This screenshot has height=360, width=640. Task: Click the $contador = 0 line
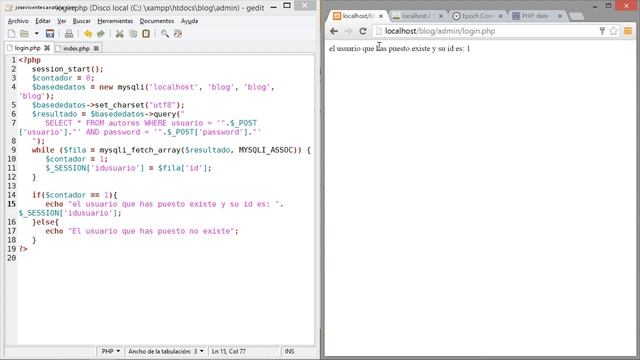tap(63, 78)
